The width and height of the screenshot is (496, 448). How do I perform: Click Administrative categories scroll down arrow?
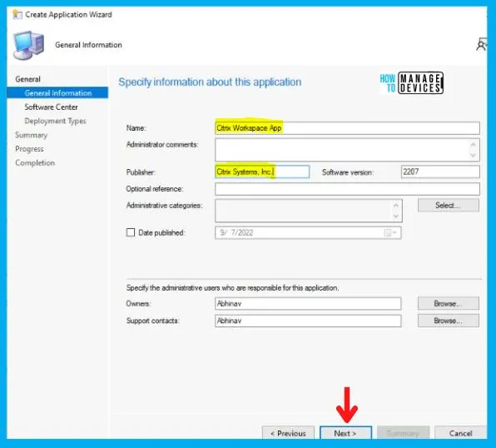(396, 216)
